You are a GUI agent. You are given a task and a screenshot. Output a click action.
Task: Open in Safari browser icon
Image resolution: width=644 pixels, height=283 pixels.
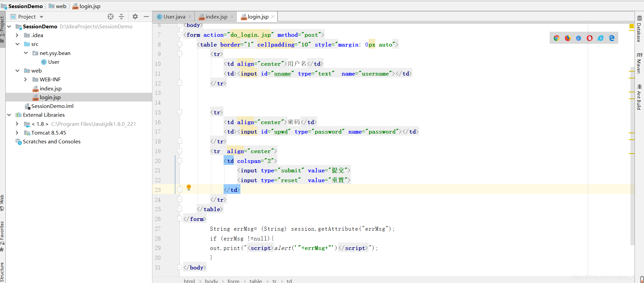pyautogui.click(x=579, y=38)
